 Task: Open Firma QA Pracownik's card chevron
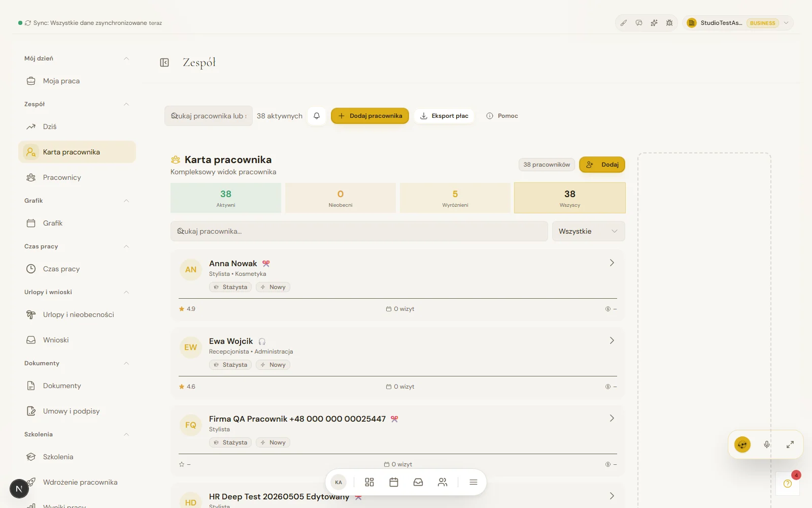pyautogui.click(x=612, y=418)
